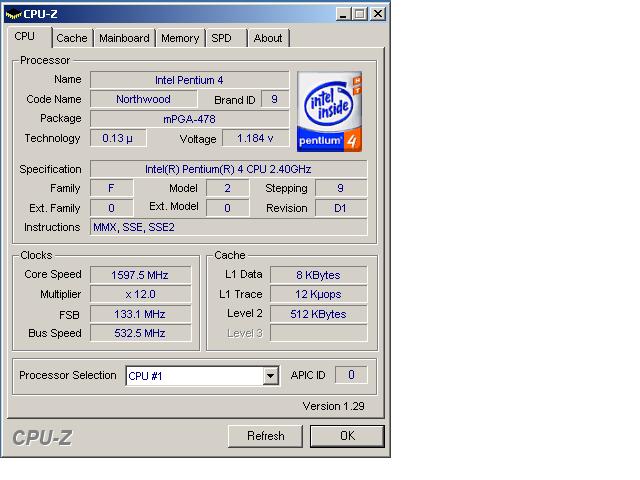Click the L1 Trace value '12 Kµops'
This screenshot has width=640, height=480.
[x=318, y=294]
